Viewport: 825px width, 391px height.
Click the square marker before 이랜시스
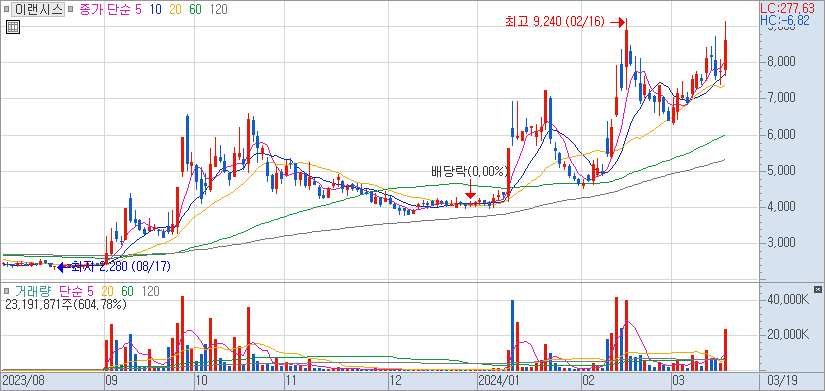pos(7,9)
